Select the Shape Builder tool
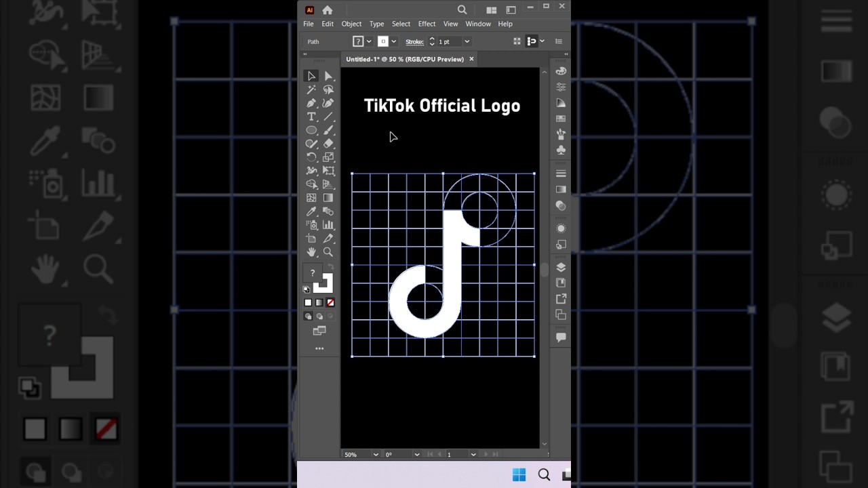The width and height of the screenshot is (868, 488). point(311,184)
